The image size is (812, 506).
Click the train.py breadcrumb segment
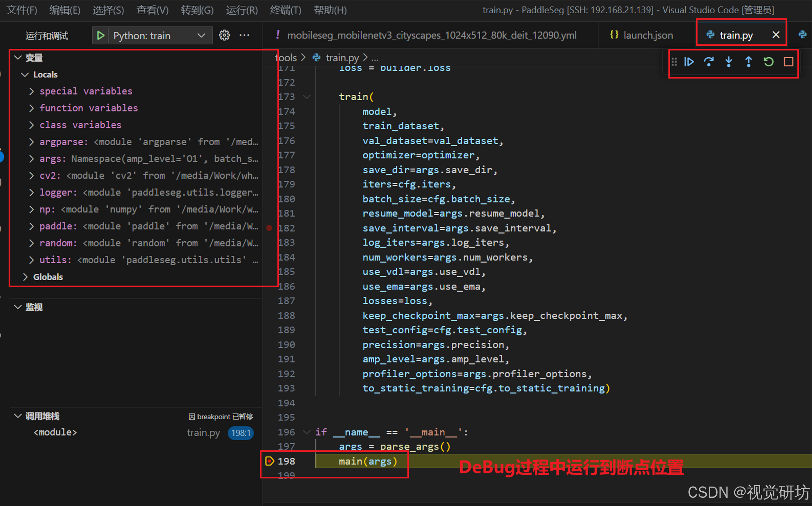pyautogui.click(x=342, y=58)
